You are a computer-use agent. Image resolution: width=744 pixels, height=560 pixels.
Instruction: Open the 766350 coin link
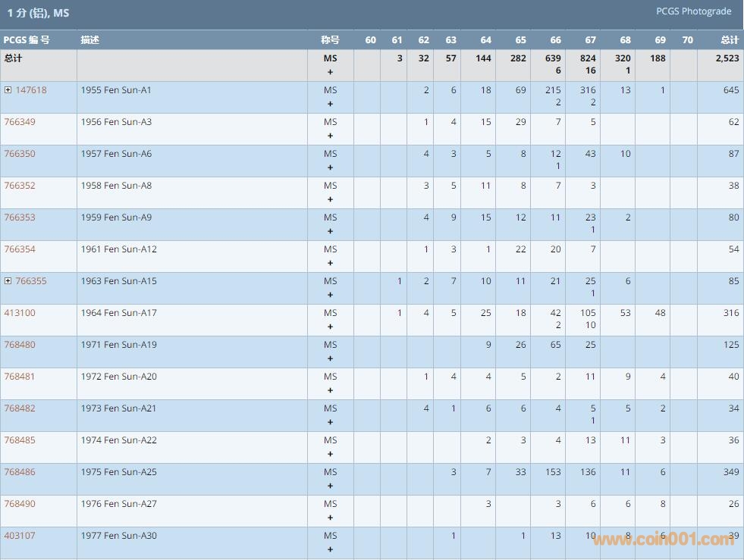coord(20,154)
